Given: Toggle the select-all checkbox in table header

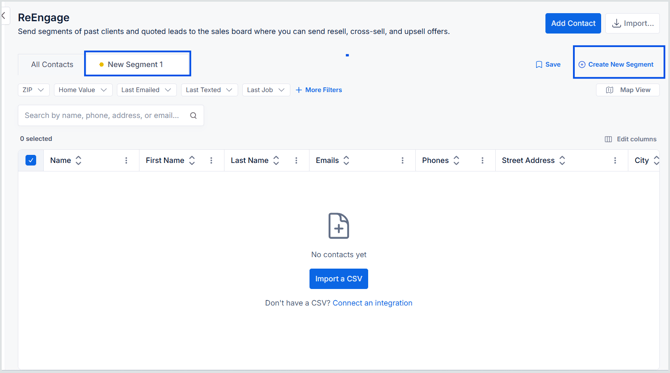Looking at the screenshot, I should pos(31,160).
